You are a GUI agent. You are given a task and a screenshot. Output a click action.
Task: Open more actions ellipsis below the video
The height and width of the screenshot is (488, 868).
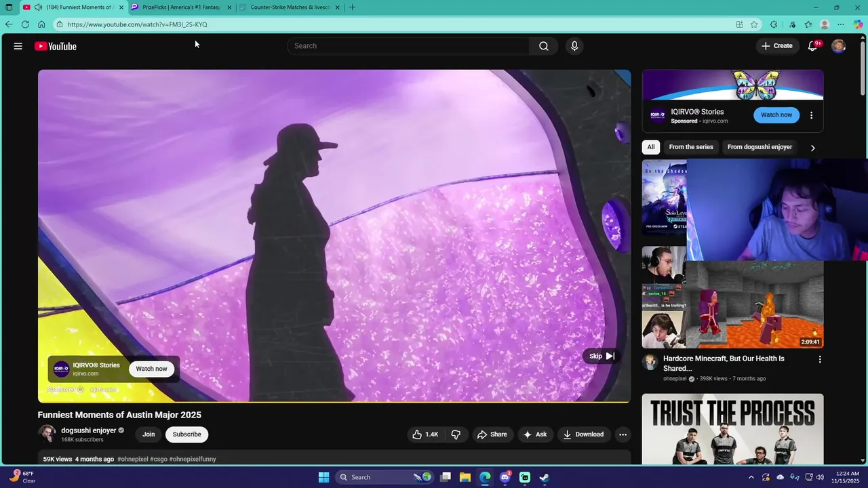pyautogui.click(x=623, y=434)
